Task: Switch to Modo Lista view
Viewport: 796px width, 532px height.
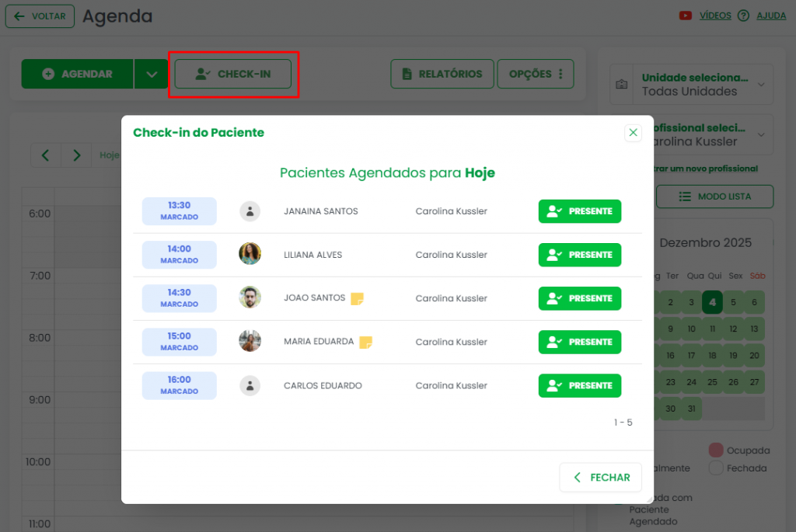Action: 714,196
